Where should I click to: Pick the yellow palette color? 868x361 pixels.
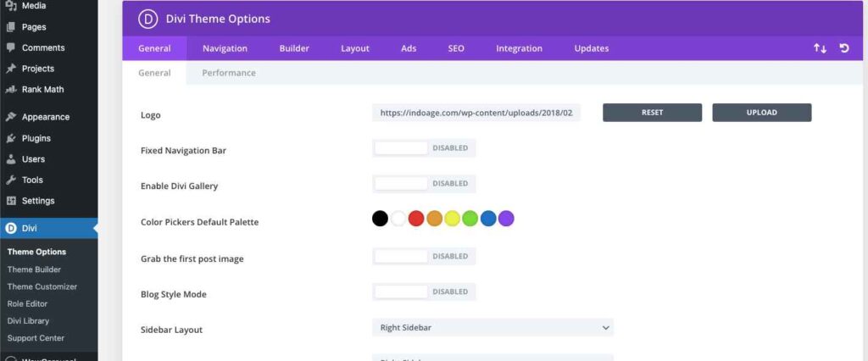[x=452, y=219]
